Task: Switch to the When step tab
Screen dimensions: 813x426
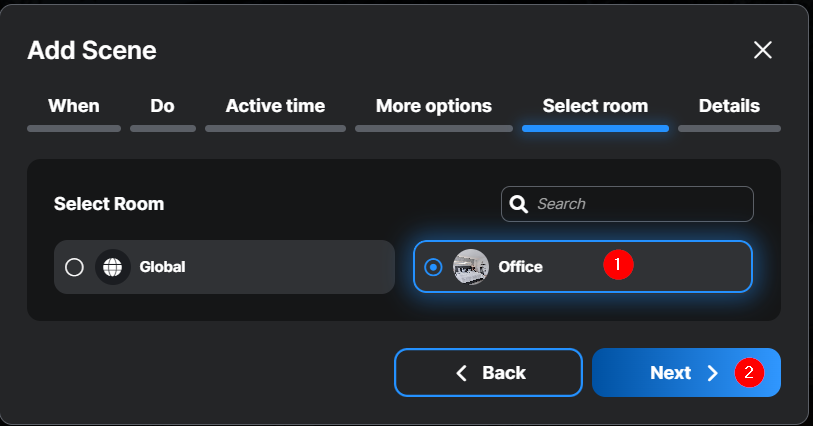Action: (74, 106)
